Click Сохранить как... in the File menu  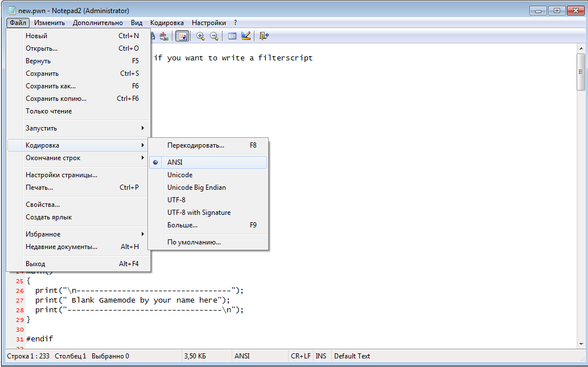click(x=51, y=86)
